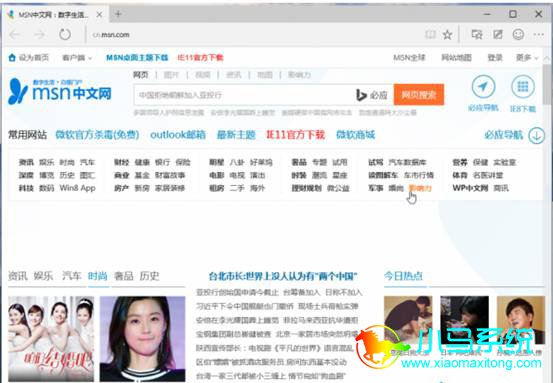This screenshot has height=383, width=553.
Task: Click the home icon 设为首页
Action: 12,57
